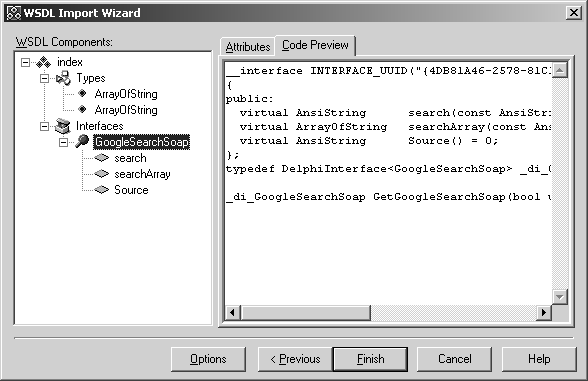Open Help for the wizard
Image resolution: width=588 pixels, height=381 pixels.
(x=539, y=359)
